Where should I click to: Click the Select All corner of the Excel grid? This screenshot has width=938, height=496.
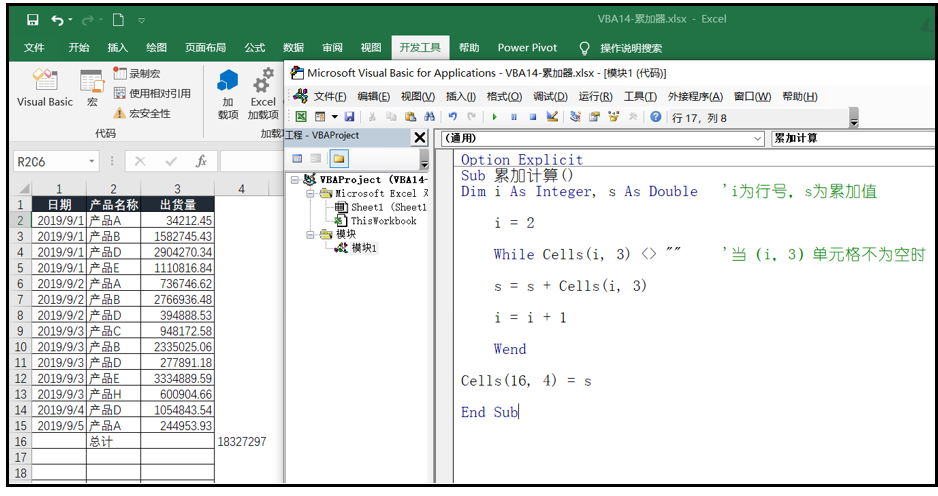(22, 188)
